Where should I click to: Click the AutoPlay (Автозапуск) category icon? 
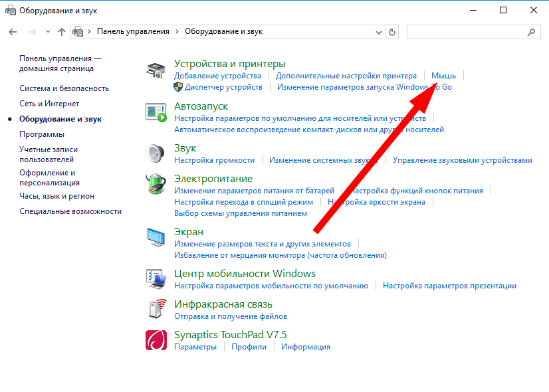point(156,112)
